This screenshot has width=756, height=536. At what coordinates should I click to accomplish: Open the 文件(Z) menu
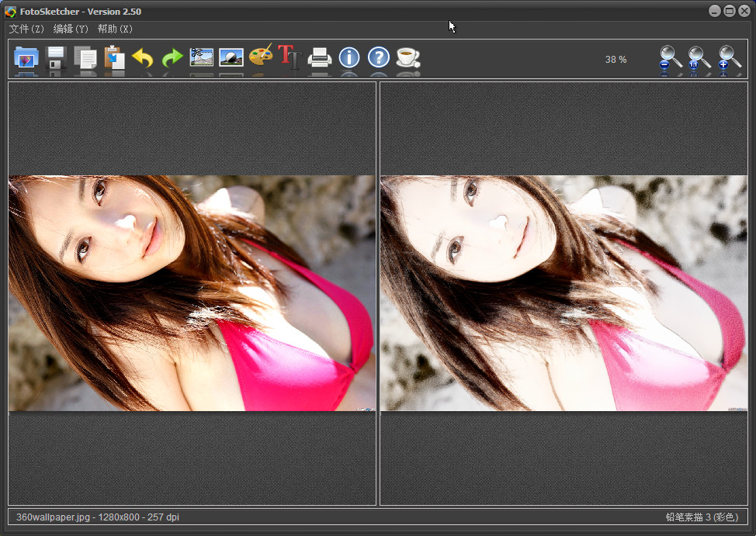click(26, 29)
